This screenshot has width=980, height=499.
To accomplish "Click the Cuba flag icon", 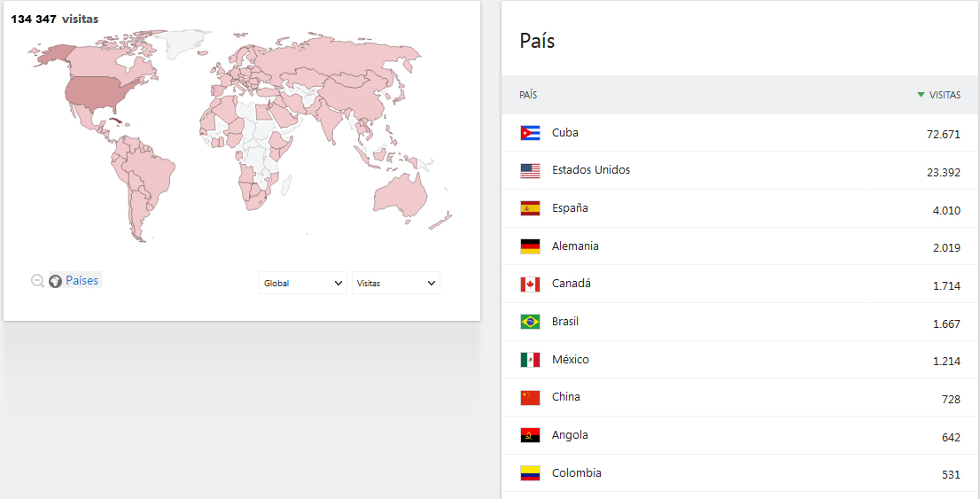I will click(x=530, y=133).
